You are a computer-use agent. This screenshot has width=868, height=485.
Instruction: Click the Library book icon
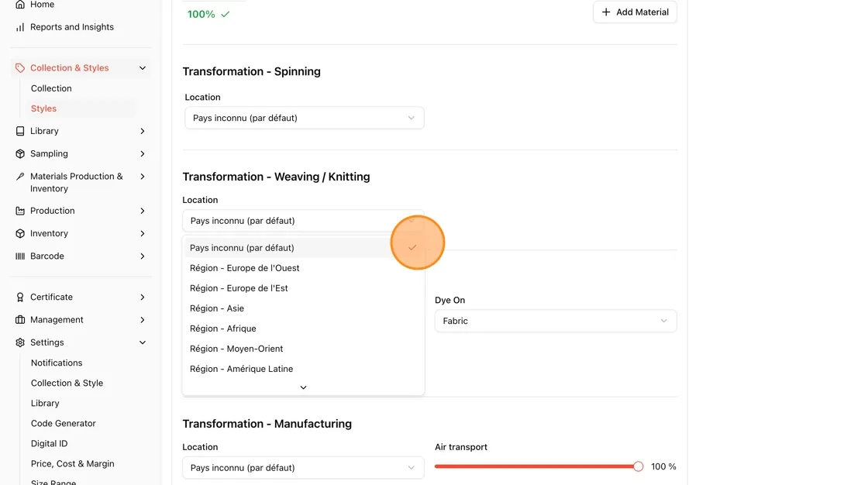click(20, 131)
